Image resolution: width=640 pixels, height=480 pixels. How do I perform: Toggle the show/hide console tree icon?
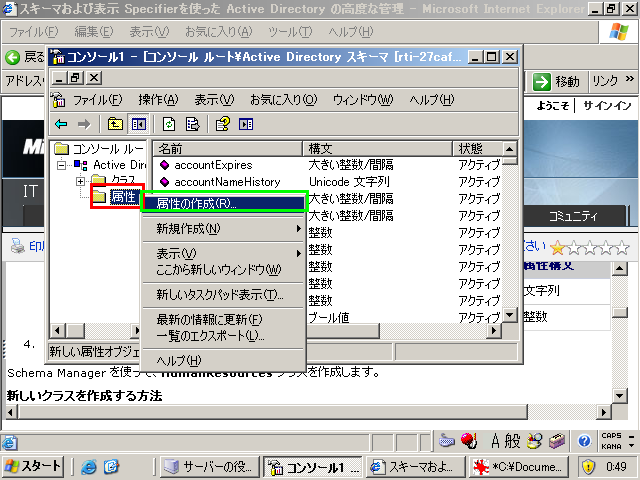coord(139,124)
